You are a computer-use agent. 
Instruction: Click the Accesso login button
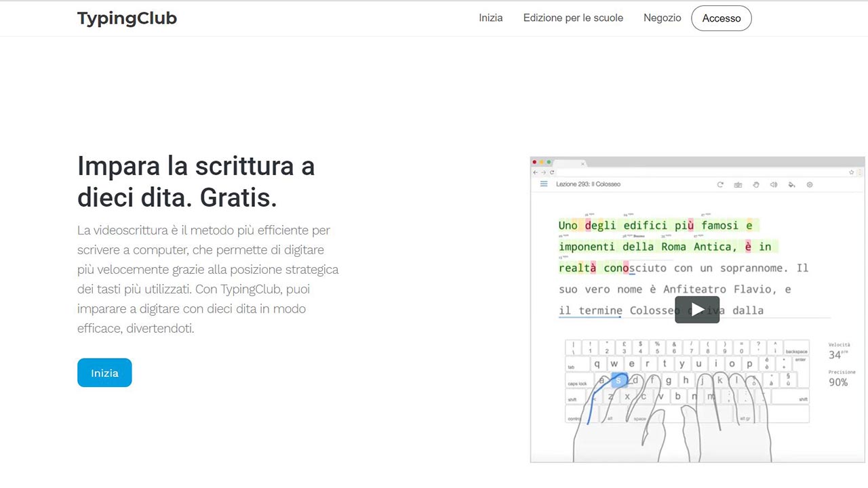(x=722, y=18)
